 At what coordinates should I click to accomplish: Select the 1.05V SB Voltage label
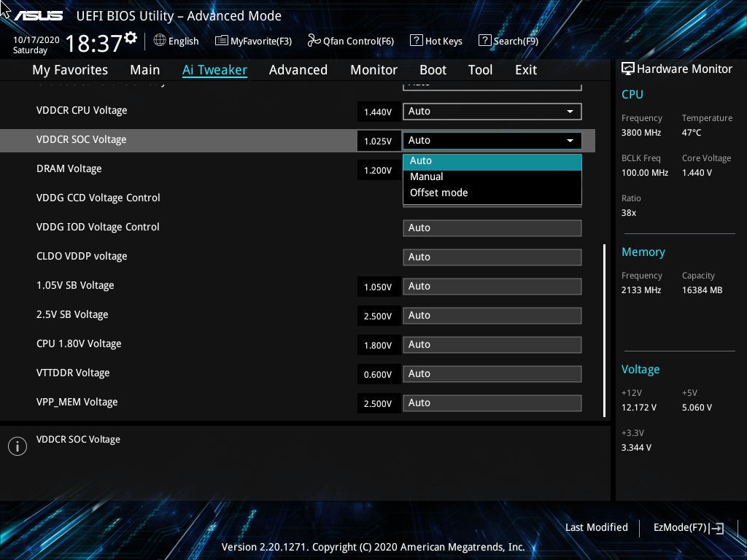[75, 286]
